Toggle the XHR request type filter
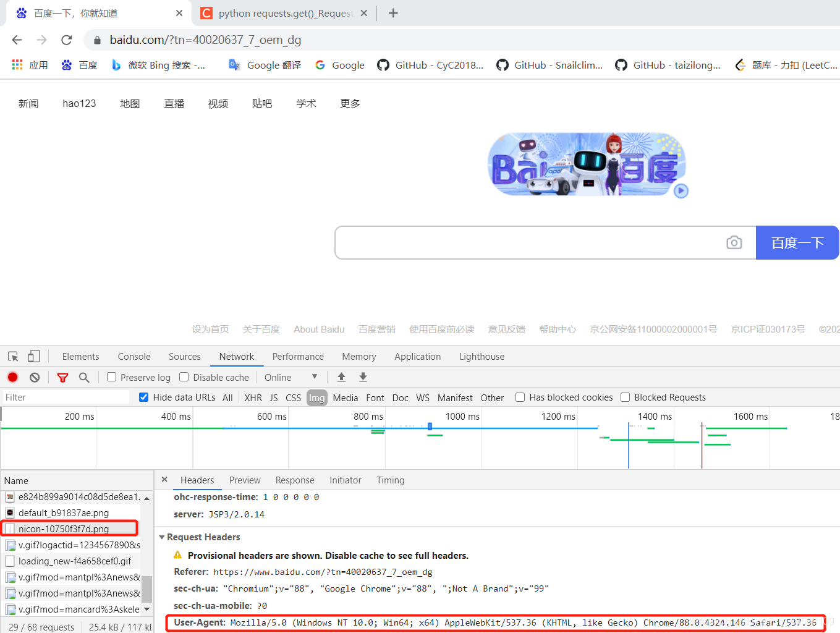 253,398
